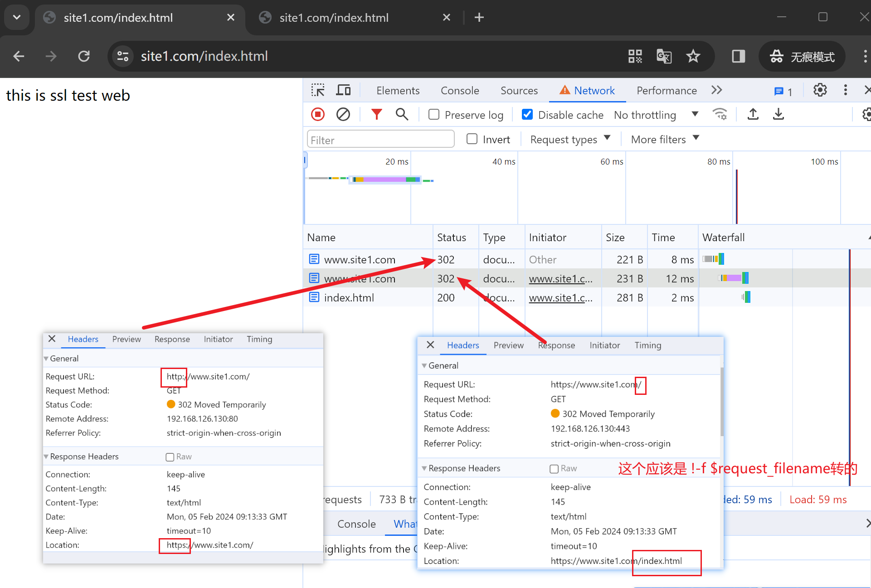871x588 pixels.
Task: Open network search magnifier
Action: tap(402, 114)
